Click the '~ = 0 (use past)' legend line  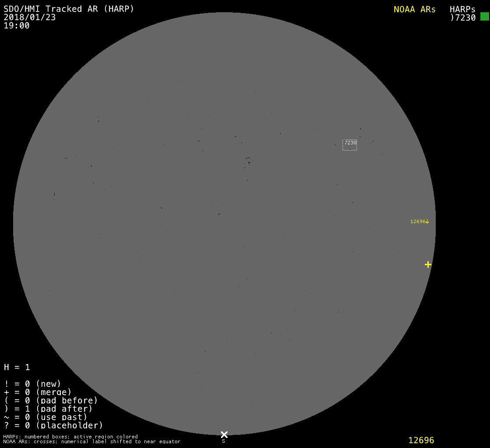(45, 417)
